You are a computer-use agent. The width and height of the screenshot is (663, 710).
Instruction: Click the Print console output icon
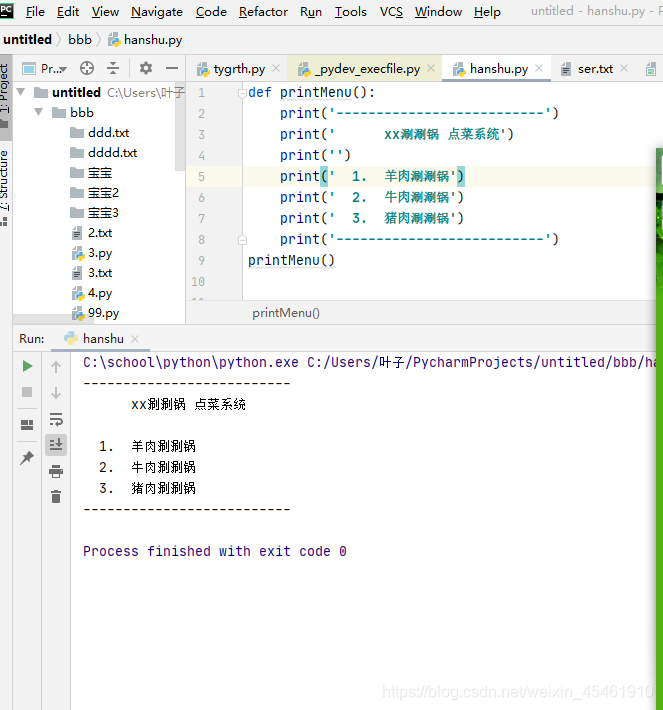[56, 471]
